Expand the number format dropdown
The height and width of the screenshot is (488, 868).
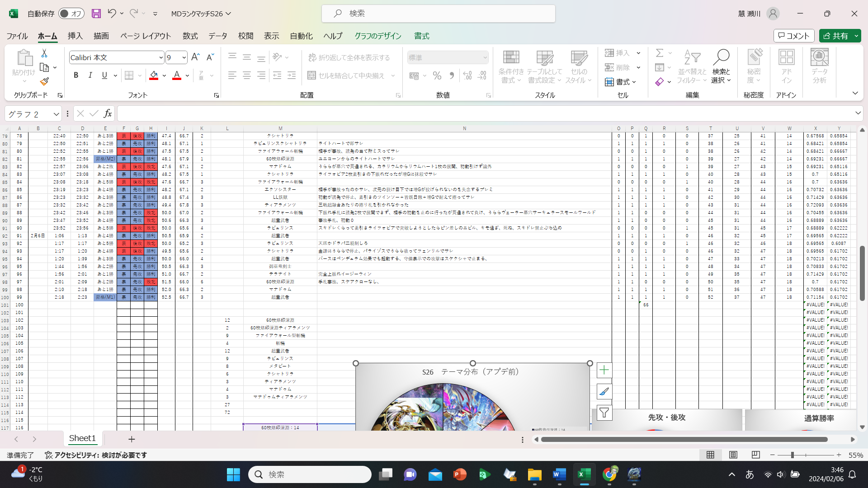pos(485,57)
